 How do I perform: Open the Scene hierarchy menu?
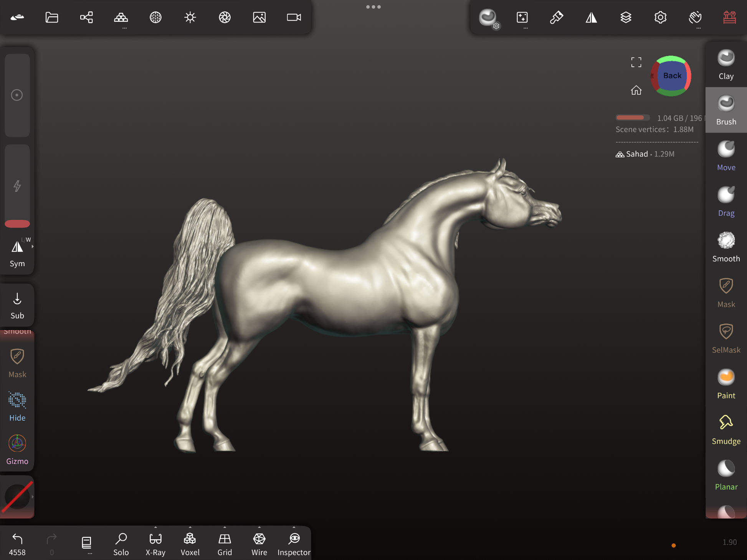coord(86,17)
